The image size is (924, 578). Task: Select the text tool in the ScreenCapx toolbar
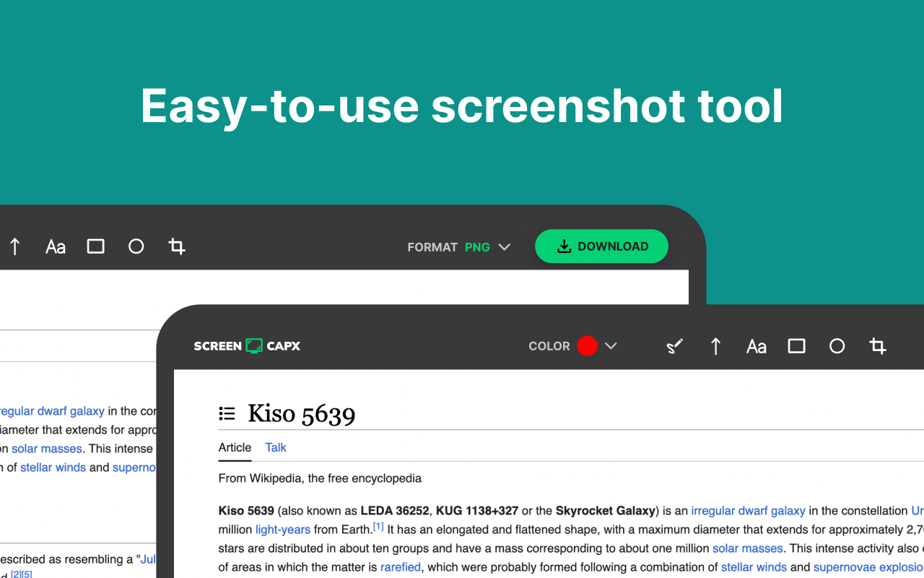coord(756,346)
